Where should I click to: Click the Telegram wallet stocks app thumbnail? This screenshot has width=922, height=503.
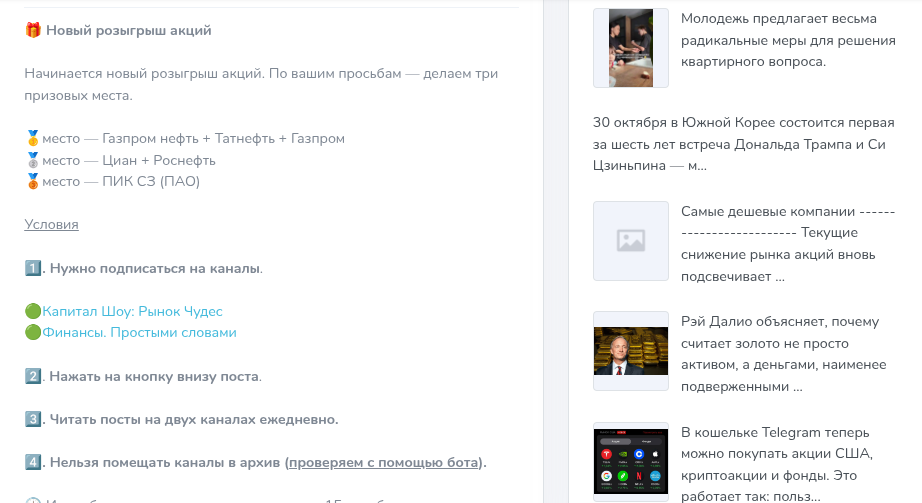tap(631, 461)
